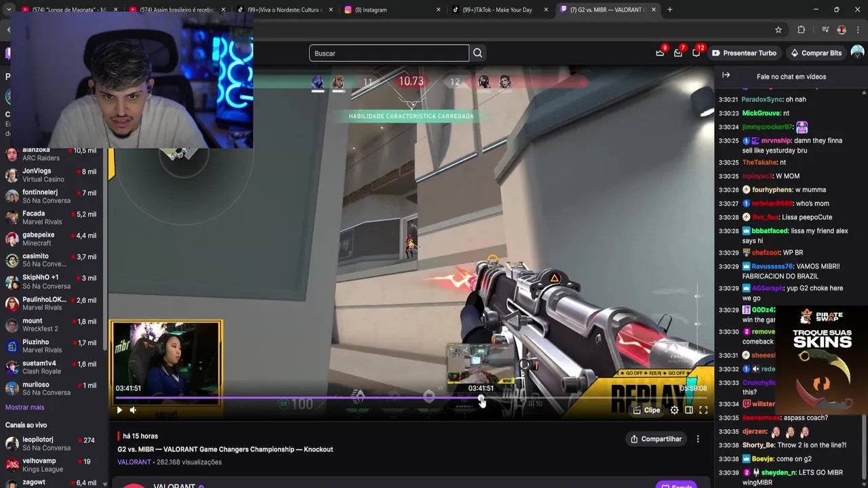Click Comprar Bits button

click(816, 53)
